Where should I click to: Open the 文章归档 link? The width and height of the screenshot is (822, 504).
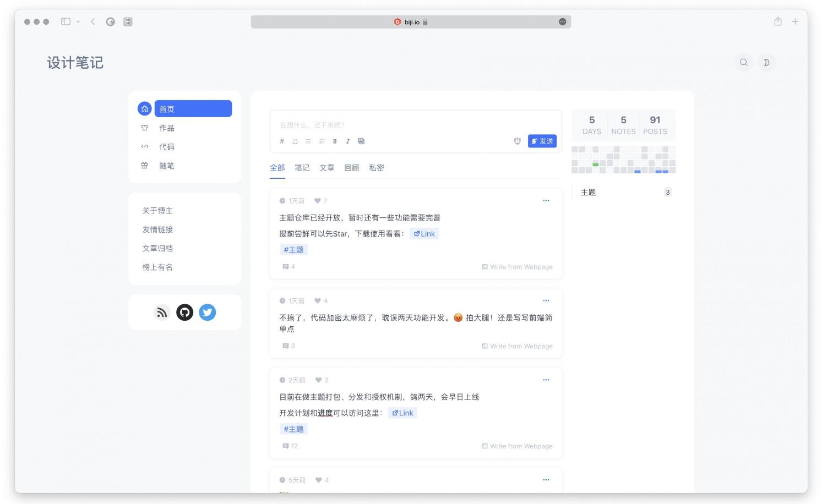157,249
